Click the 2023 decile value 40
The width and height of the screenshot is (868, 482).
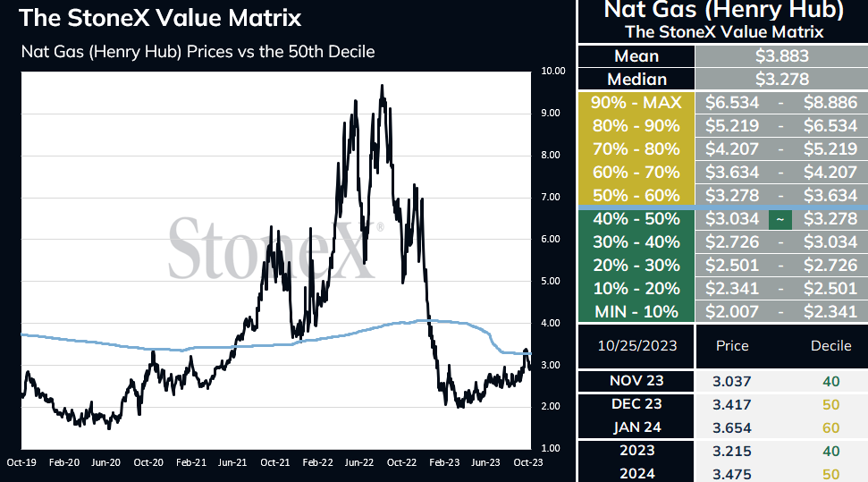(831, 451)
